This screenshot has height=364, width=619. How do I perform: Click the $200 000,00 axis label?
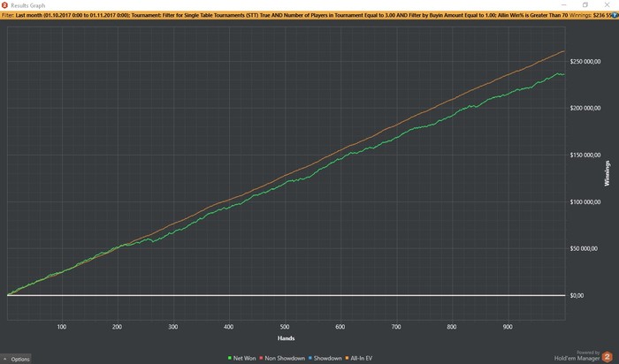point(585,108)
